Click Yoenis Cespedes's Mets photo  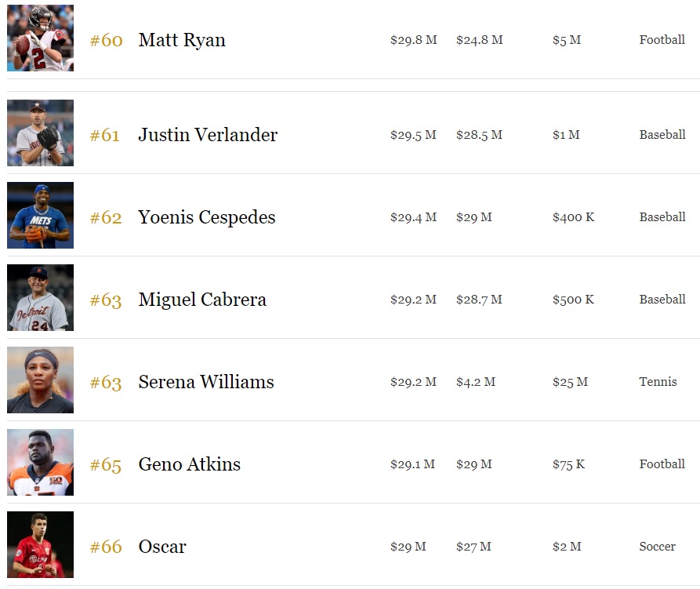click(40, 216)
